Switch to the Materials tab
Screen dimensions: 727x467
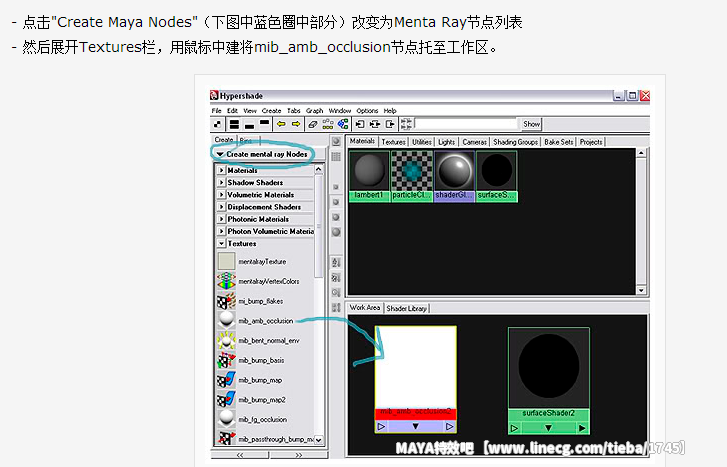(x=362, y=141)
